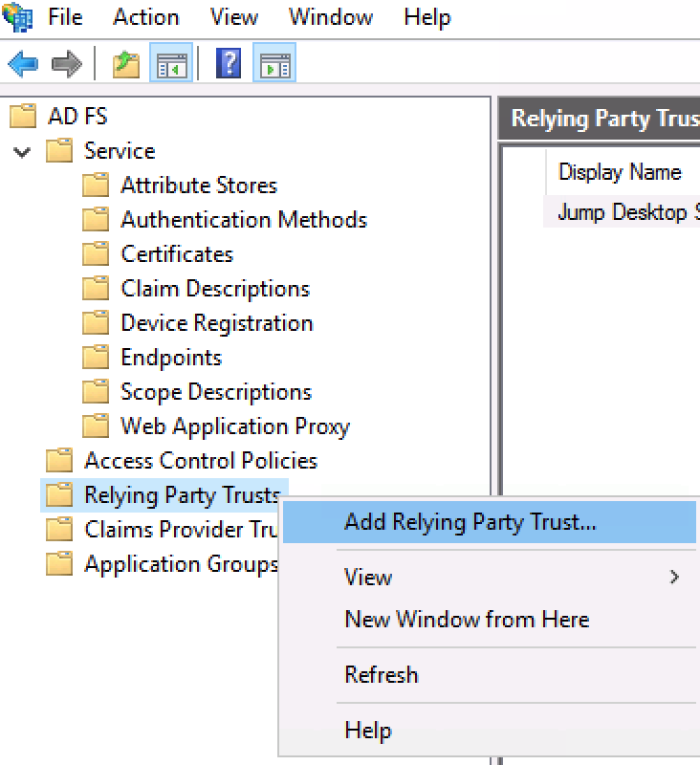The width and height of the screenshot is (700, 765).
Task: Click the Authentication Methods folder icon
Action: [x=96, y=220]
